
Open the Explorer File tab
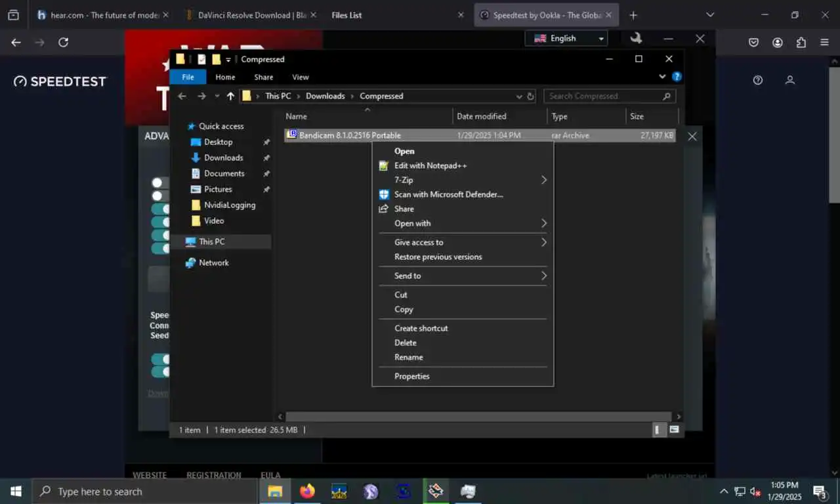click(x=188, y=77)
